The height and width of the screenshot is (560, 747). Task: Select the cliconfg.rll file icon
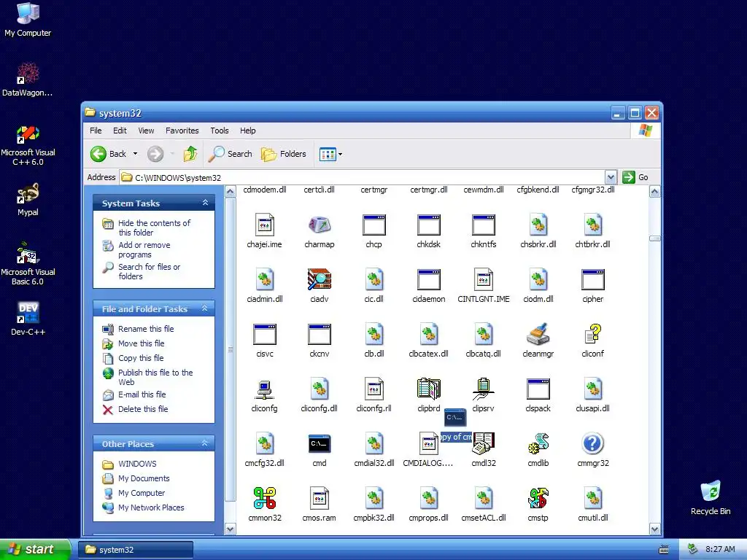(x=374, y=389)
